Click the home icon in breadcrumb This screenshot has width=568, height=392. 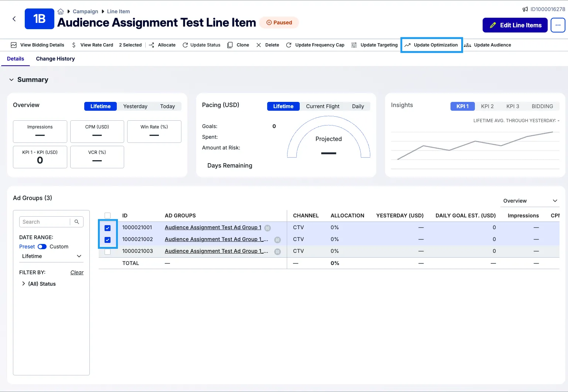pos(61,11)
